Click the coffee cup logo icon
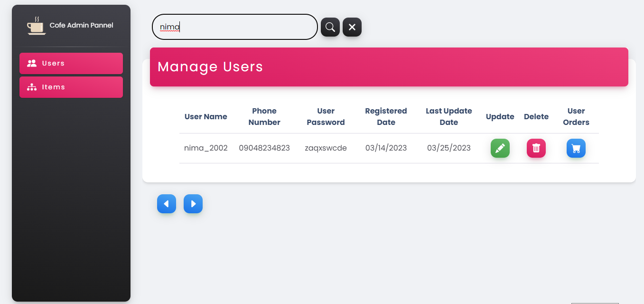The image size is (644, 304). 36,26
